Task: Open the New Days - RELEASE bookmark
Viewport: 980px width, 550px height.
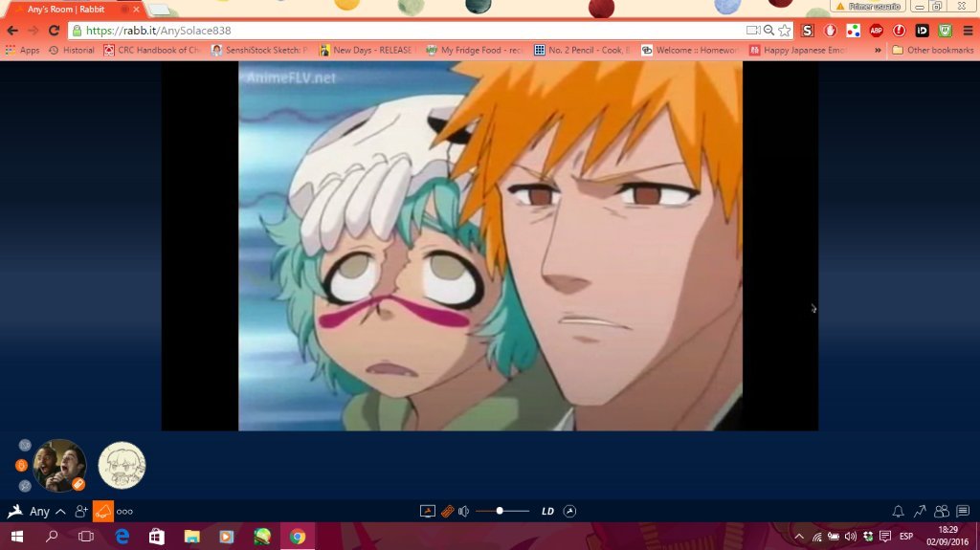Action: [x=367, y=50]
